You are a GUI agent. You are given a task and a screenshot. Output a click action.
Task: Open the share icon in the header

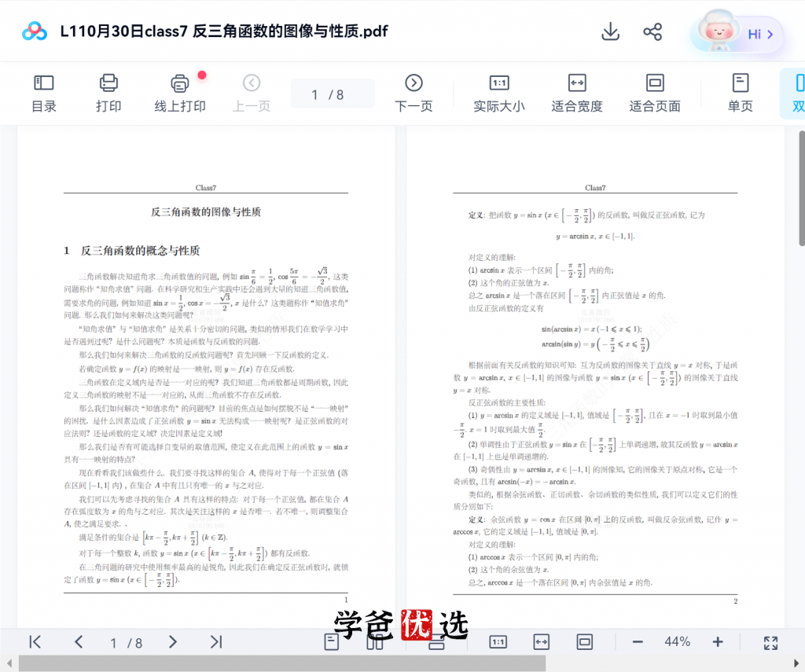[x=652, y=31]
